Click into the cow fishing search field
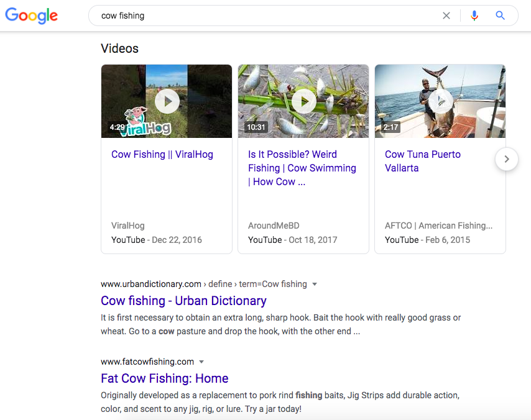The height and width of the screenshot is (420, 531). (264, 16)
